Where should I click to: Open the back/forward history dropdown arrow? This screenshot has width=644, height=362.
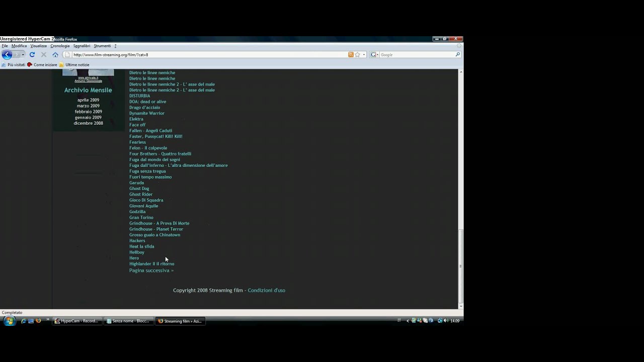click(23, 55)
